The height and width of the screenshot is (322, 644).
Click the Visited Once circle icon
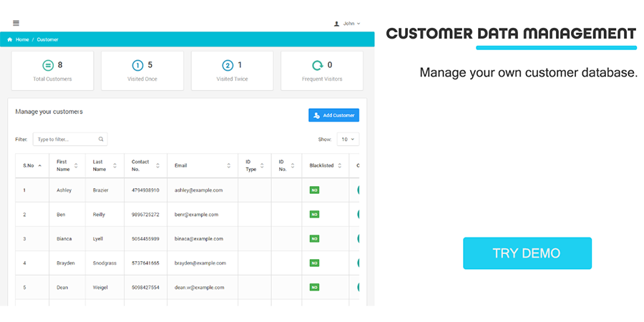click(x=137, y=65)
